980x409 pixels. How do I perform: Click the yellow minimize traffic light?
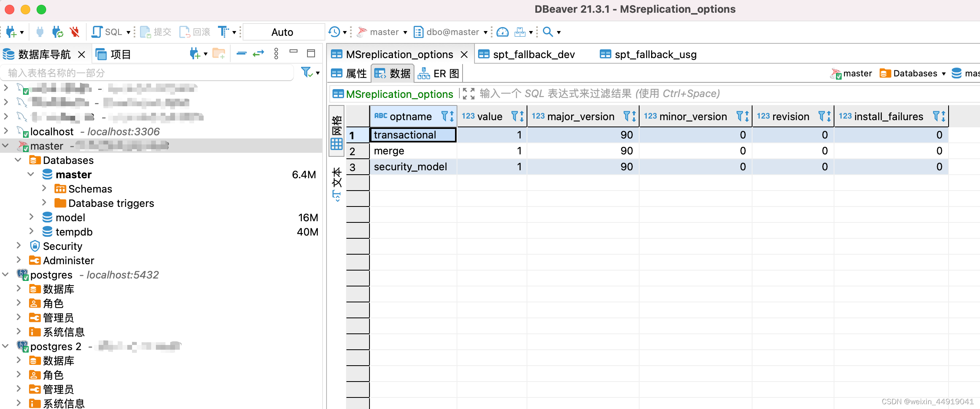25,9
